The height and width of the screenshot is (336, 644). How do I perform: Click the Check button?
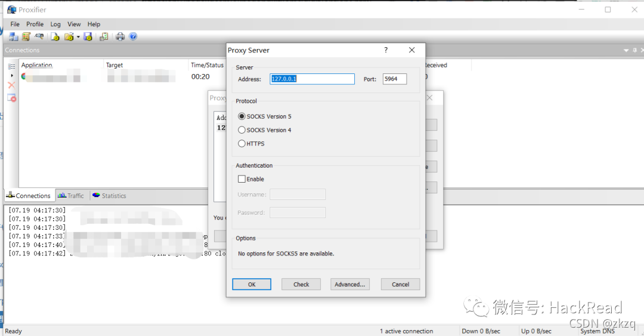pos(301,284)
